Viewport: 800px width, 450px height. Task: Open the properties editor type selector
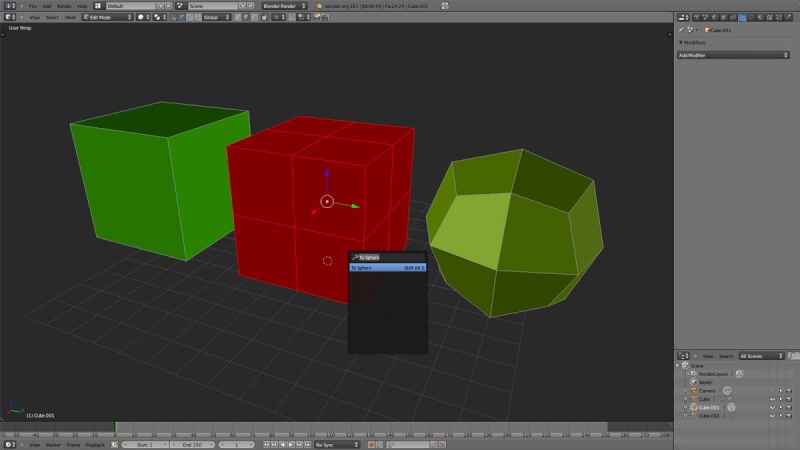point(683,17)
